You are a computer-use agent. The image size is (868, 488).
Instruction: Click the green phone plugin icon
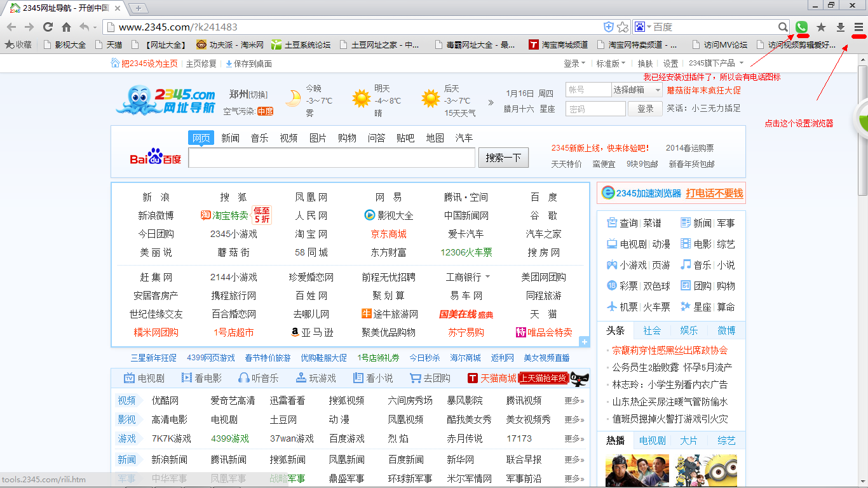802,27
